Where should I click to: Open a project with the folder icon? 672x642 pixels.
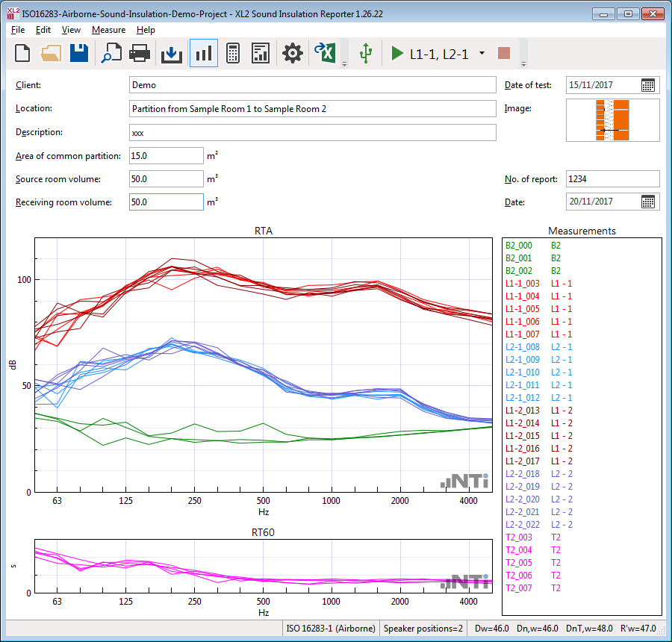(51, 53)
